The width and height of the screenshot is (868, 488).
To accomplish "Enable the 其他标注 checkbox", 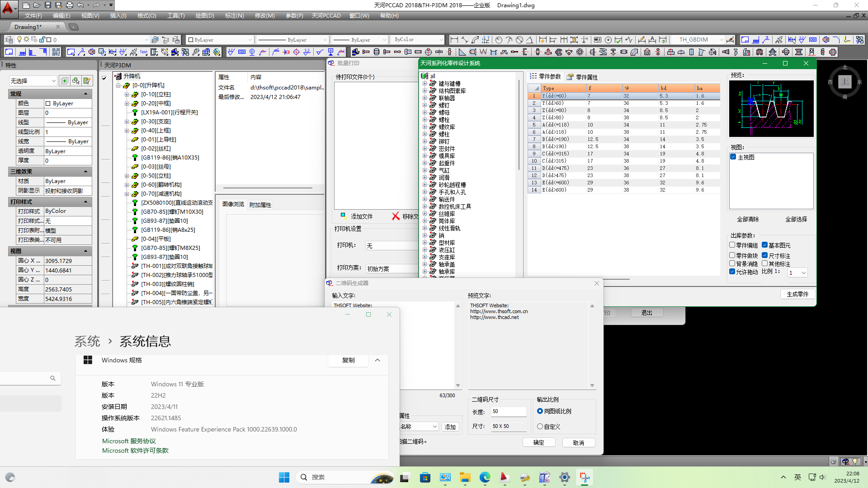I will click(x=765, y=263).
